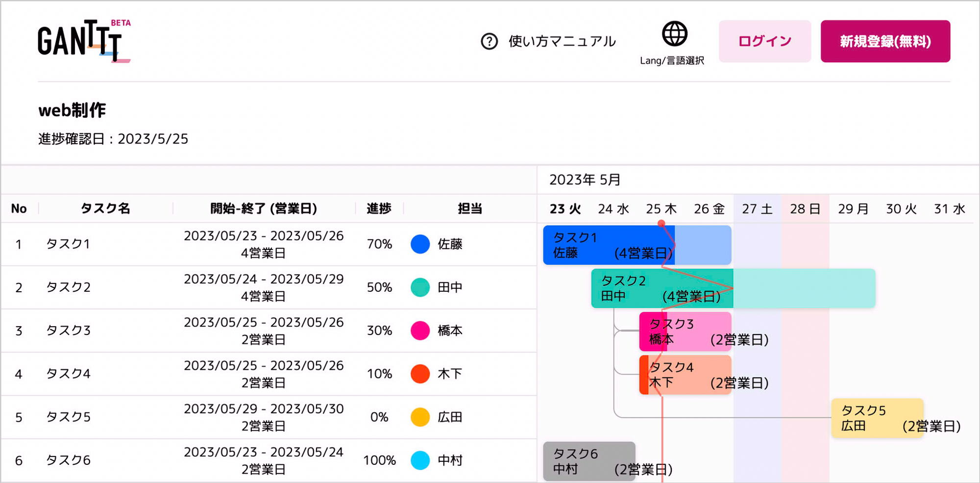This screenshot has width=980, height=483.
Task: Click the ログイン button
Action: coord(765,41)
